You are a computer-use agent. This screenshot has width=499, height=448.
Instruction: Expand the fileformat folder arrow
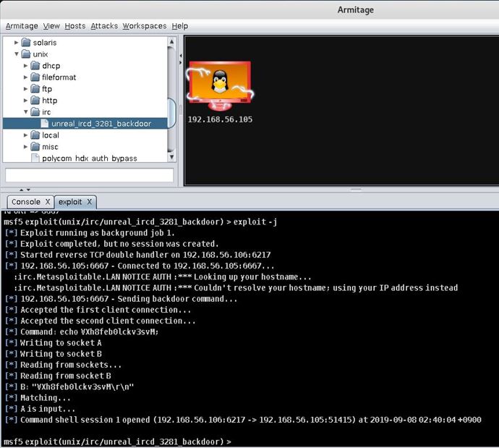(26, 77)
